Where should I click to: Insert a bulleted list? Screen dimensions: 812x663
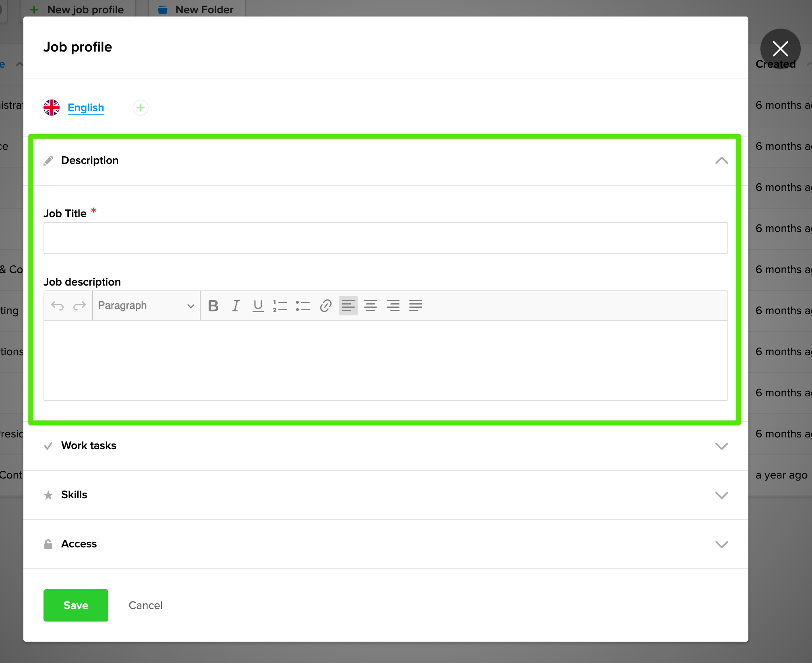pyautogui.click(x=302, y=306)
